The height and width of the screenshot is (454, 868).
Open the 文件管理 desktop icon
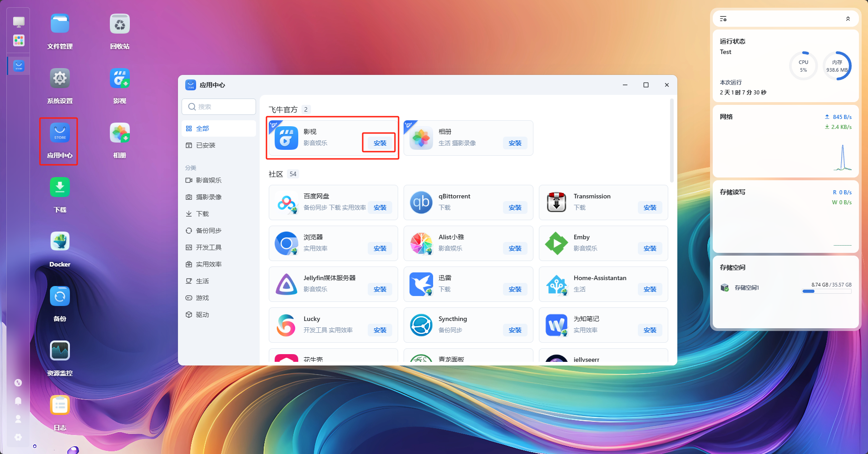tap(60, 24)
